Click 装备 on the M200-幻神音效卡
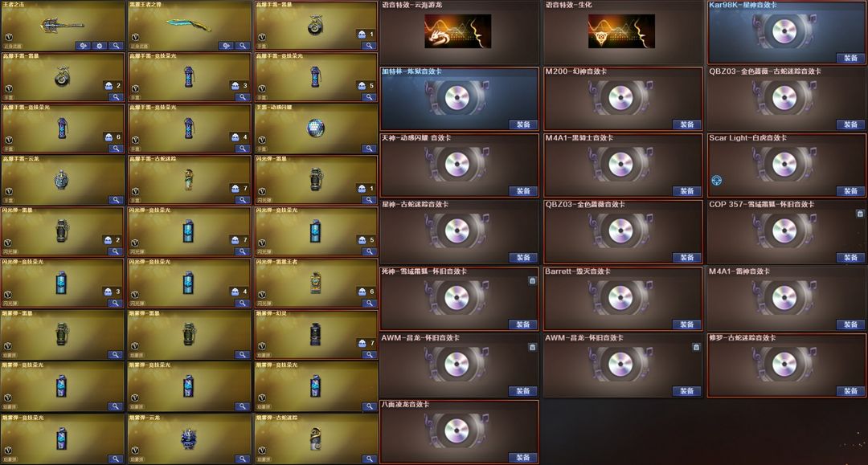This screenshot has width=868, height=465. click(x=687, y=124)
